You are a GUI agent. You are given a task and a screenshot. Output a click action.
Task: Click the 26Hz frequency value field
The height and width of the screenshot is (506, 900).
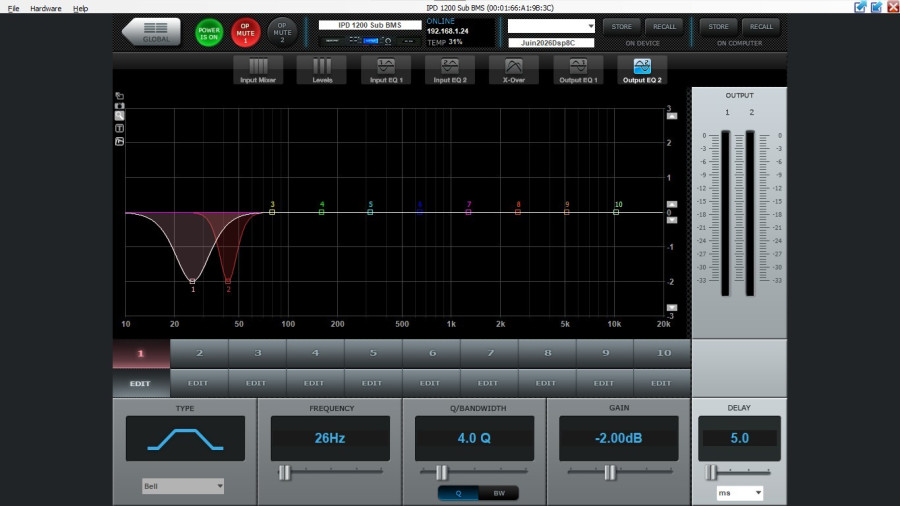(x=330, y=438)
